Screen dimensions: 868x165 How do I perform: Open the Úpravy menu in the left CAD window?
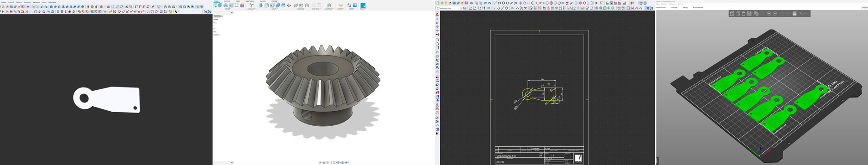pos(4,2)
